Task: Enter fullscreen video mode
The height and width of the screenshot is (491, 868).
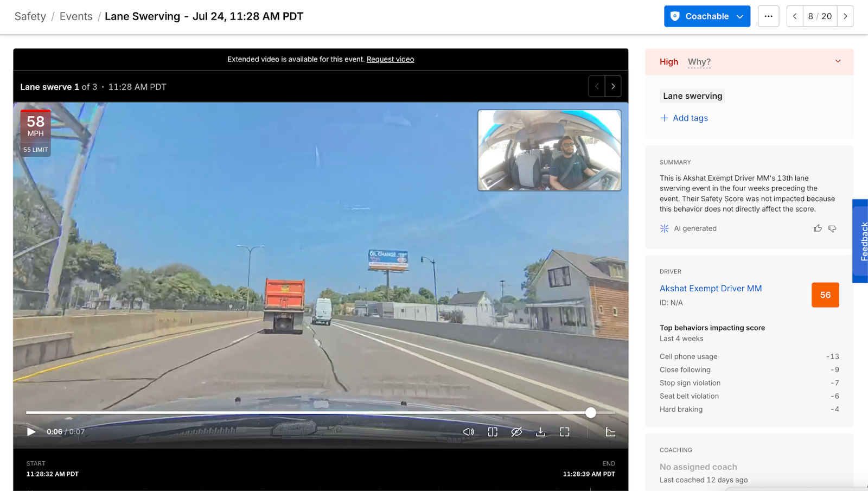Action: [565, 432]
